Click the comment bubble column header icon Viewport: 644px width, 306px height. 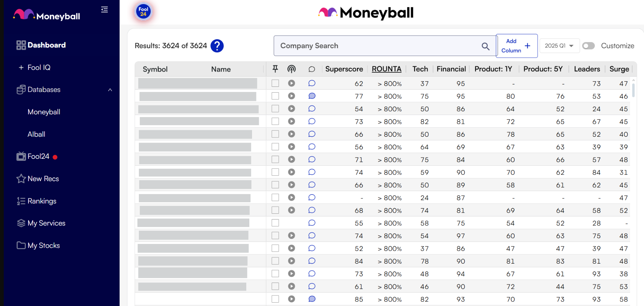tap(312, 69)
